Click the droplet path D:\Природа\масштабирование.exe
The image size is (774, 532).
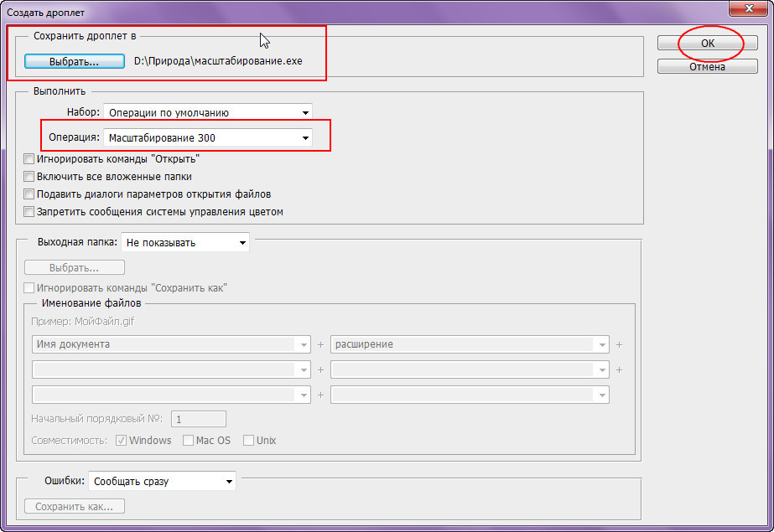(218, 61)
